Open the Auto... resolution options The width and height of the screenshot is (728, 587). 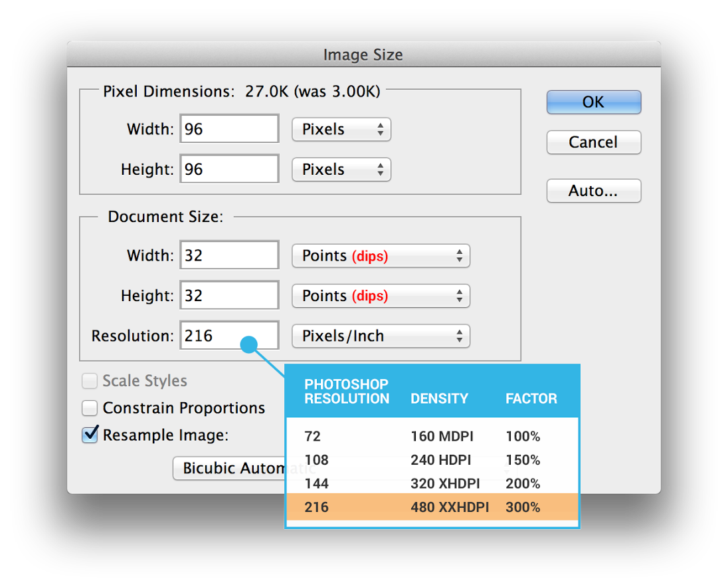593,191
